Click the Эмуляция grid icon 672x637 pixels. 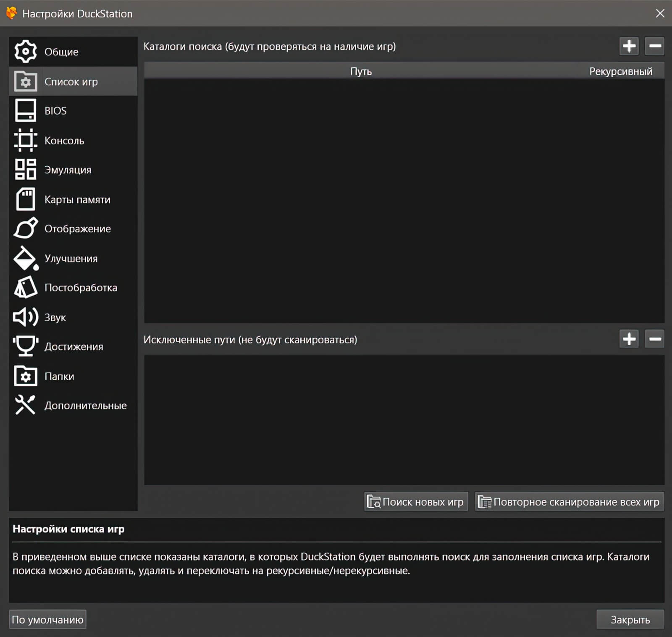tap(26, 170)
